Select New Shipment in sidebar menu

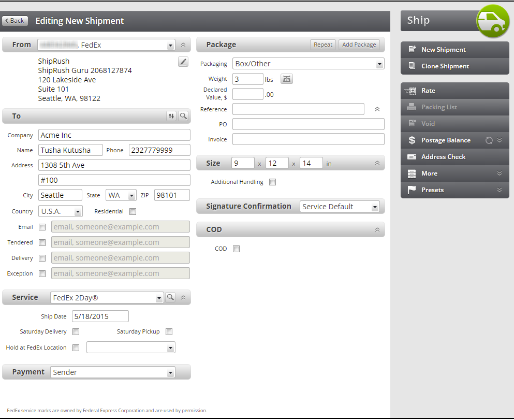click(454, 50)
